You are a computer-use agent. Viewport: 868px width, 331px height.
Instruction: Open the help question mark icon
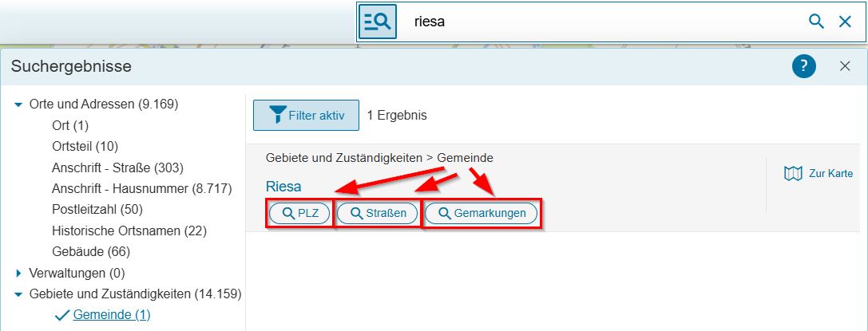click(804, 67)
